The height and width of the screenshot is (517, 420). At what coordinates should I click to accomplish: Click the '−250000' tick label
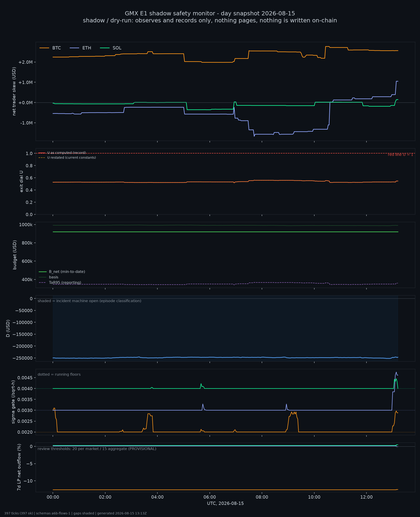click(x=23, y=358)
